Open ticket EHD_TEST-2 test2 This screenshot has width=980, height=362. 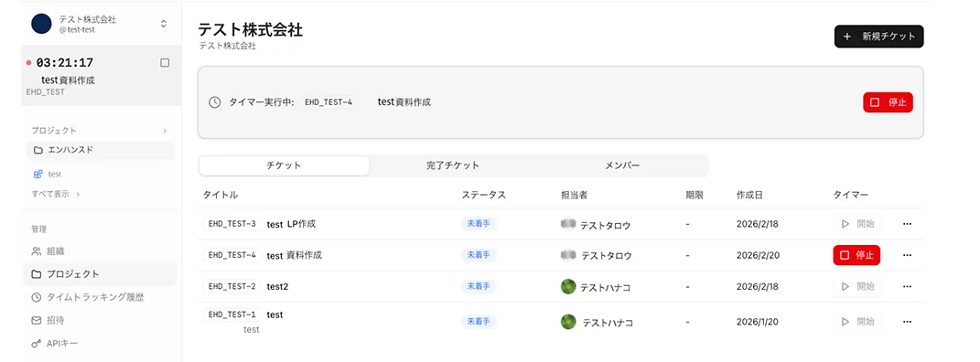coord(277,286)
